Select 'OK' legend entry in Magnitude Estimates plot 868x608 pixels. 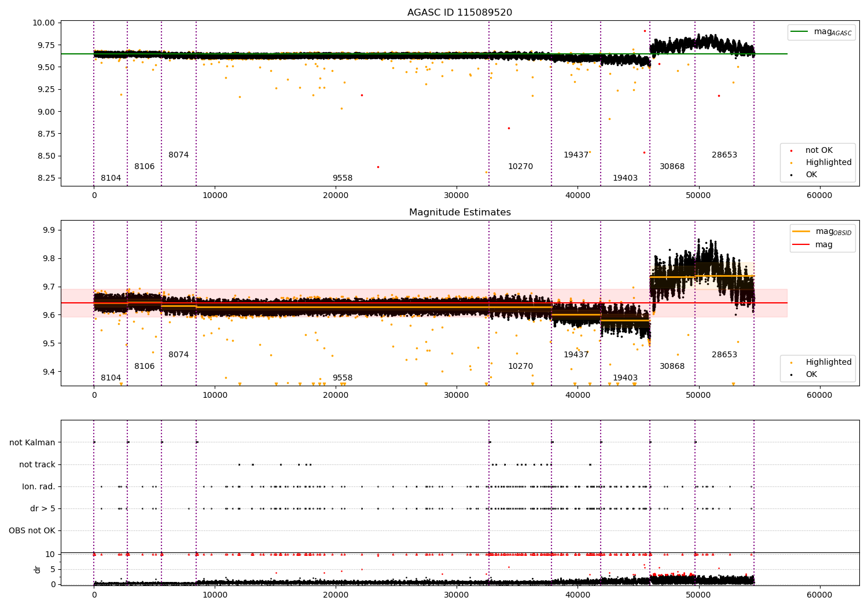coord(811,375)
